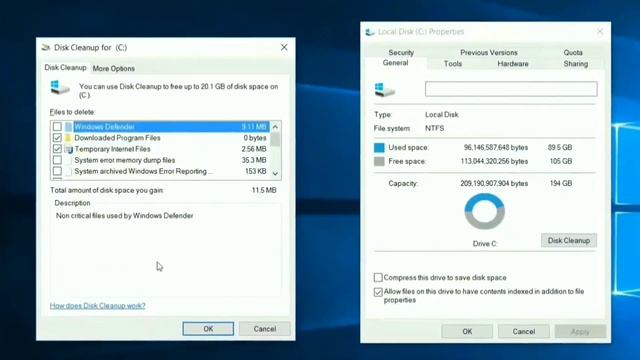Open the Security tab in Properties
Viewport: 640px width, 360px height.
tap(401, 52)
